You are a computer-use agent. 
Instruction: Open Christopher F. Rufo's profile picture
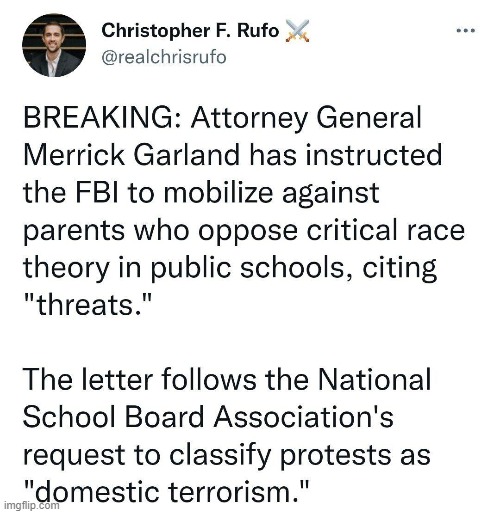(x=54, y=45)
